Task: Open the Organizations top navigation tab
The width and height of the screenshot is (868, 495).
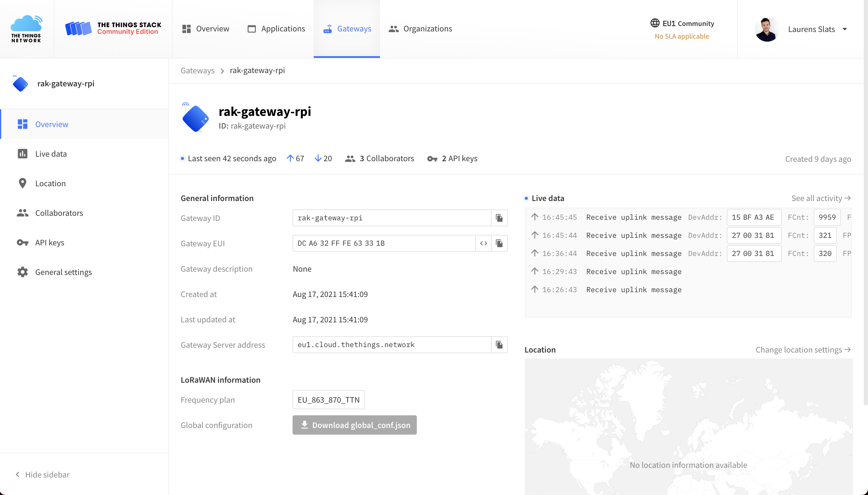Action: [x=420, y=29]
